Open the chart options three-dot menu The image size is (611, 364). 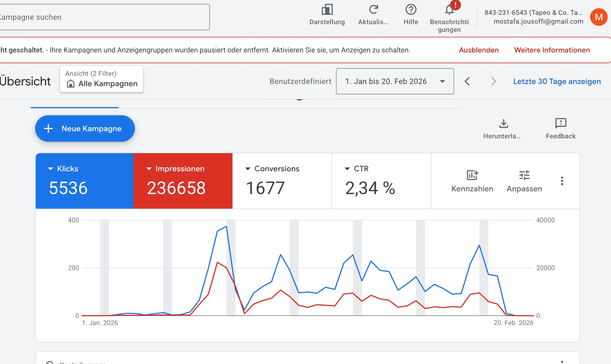[562, 181]
